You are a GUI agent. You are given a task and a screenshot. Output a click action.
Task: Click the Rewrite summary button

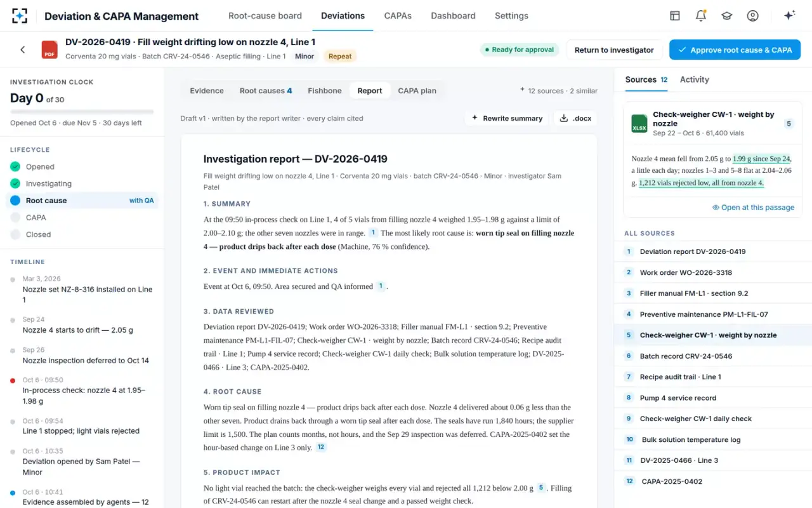tap(507, 118)
